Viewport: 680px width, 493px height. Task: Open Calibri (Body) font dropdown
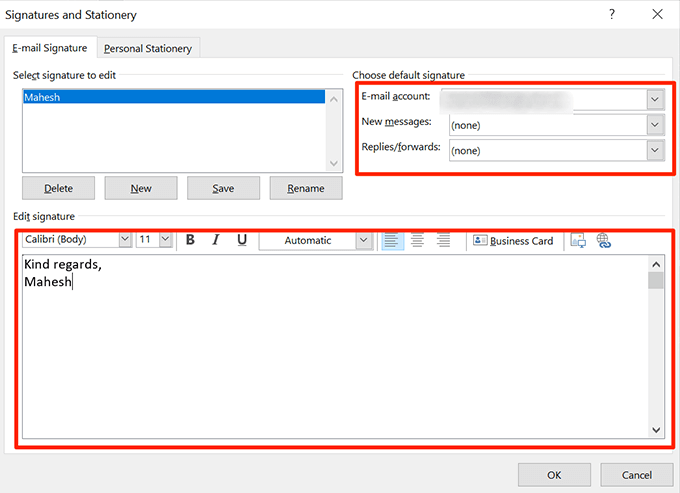tap(125, 239)
